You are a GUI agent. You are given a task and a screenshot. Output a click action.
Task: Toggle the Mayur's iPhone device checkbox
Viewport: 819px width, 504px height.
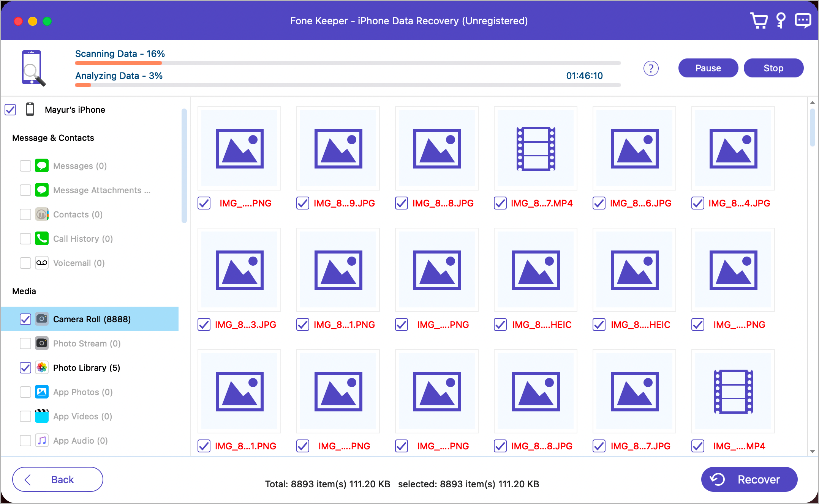tap(10, 110)
